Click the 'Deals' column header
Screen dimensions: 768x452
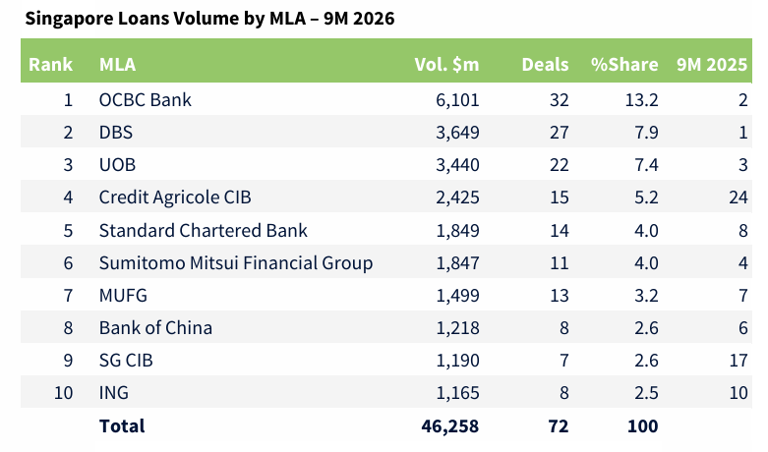pos(545,64)
